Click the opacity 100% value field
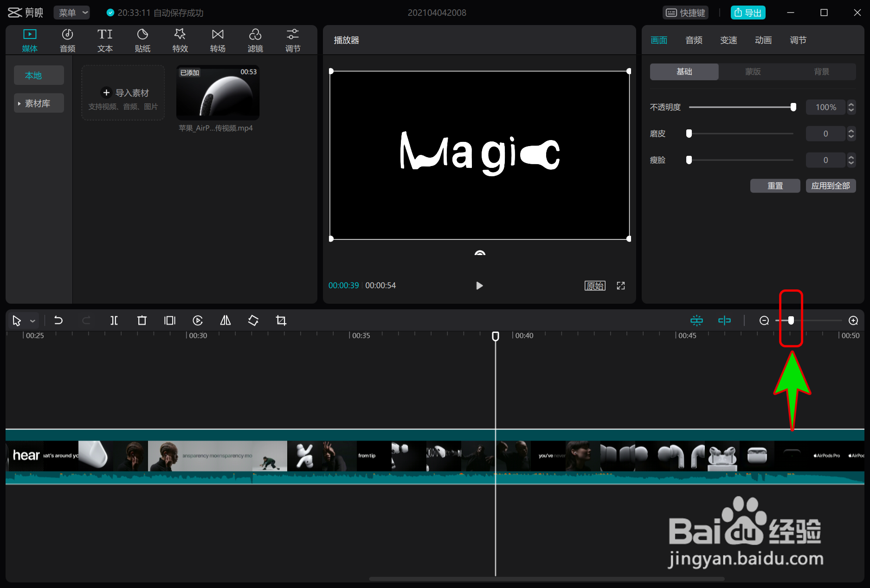Viewport: 870px width, 588px height. coord(826,107)
